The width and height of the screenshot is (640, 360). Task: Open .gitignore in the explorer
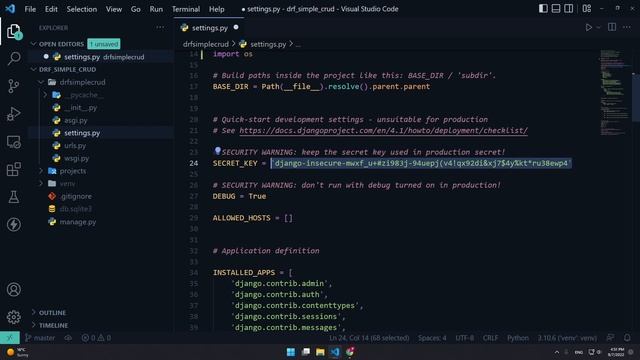(76, 196)
